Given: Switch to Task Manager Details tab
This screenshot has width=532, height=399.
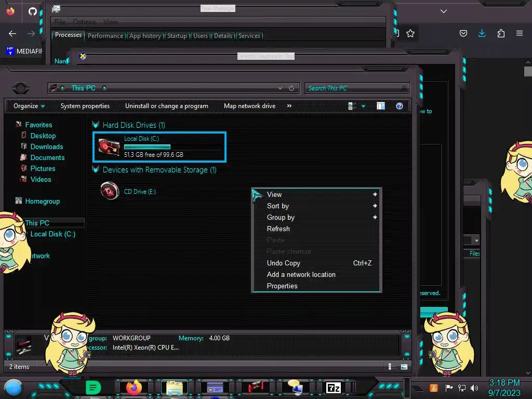Looking at the screenshot, I should [223, 36].
